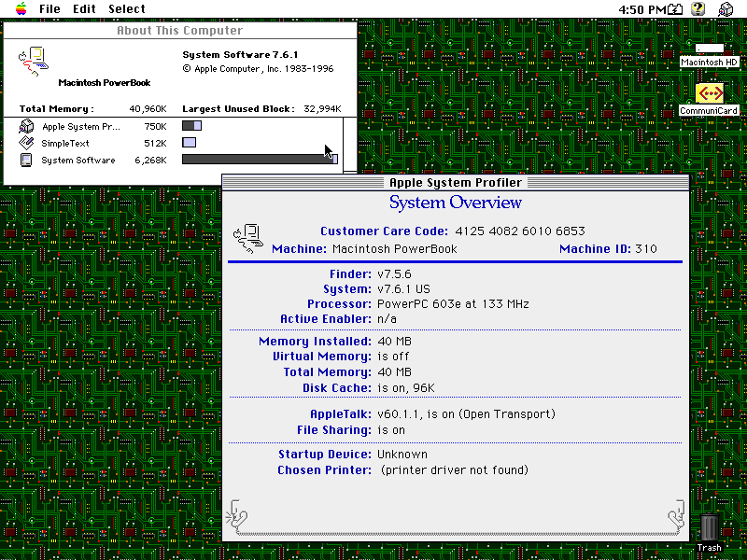Click the Apple System Pr... memory usage bar
Screen dimensions: 747x560
coord(191,126)
